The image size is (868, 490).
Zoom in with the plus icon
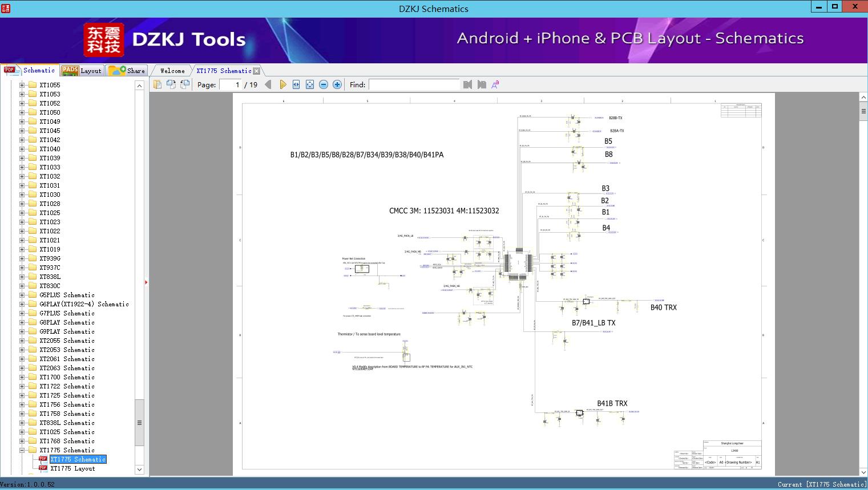pyautogui.click(x=337, y=84)
